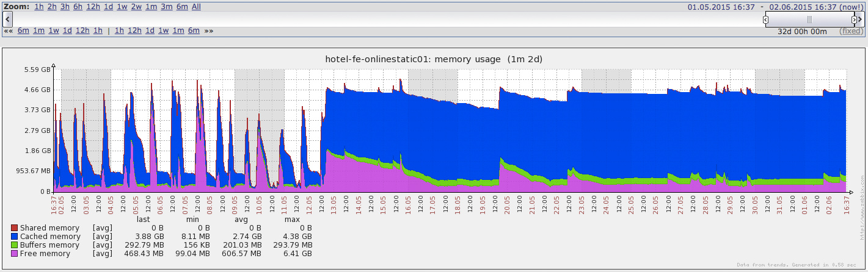Click the timeline scrollbar right arrow button

click(860, 20)
